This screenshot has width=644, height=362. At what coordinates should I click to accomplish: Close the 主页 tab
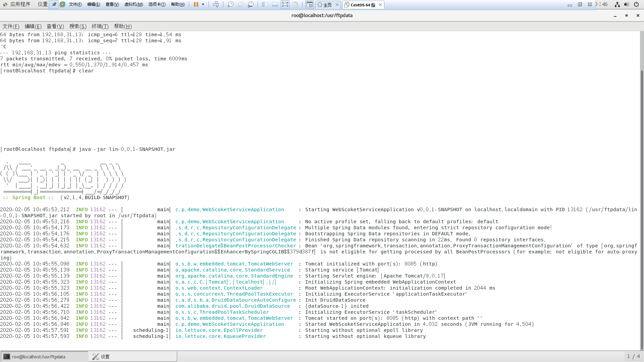337,5
